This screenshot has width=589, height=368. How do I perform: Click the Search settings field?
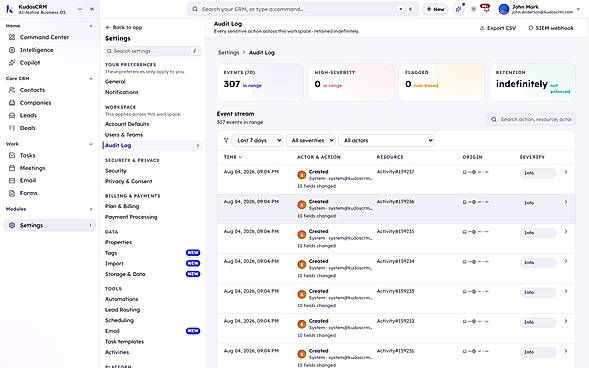click(153, 51)
